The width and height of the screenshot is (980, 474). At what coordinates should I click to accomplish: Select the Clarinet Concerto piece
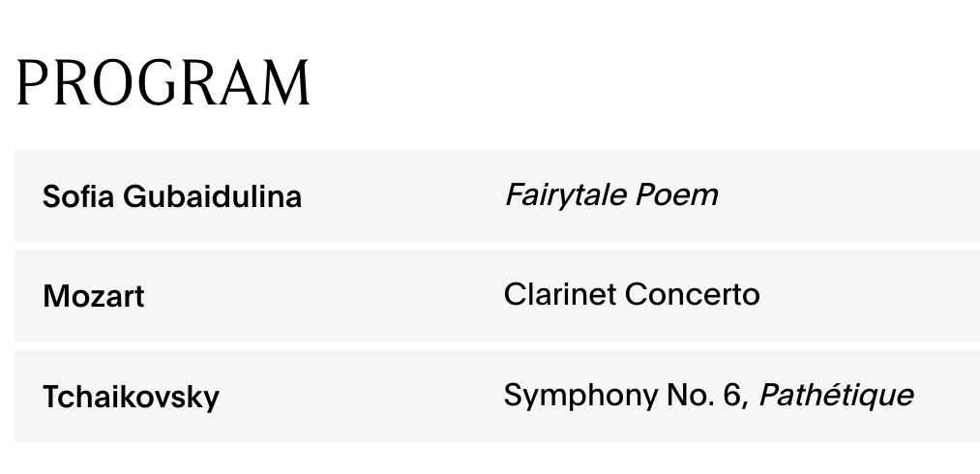(x=632, y=294)
